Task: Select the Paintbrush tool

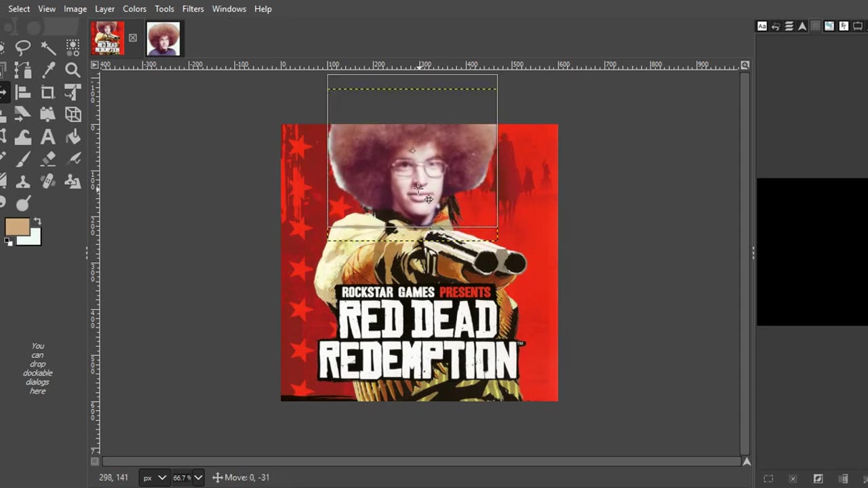Action: 23,159
